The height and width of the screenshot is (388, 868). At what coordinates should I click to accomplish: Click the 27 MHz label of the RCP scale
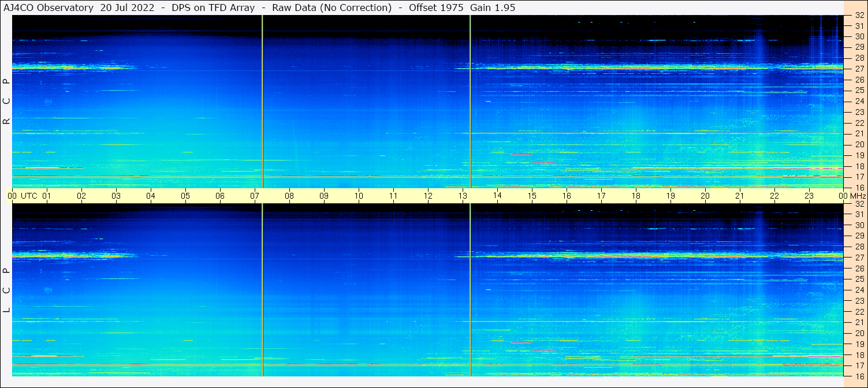(x=859, y=69)
